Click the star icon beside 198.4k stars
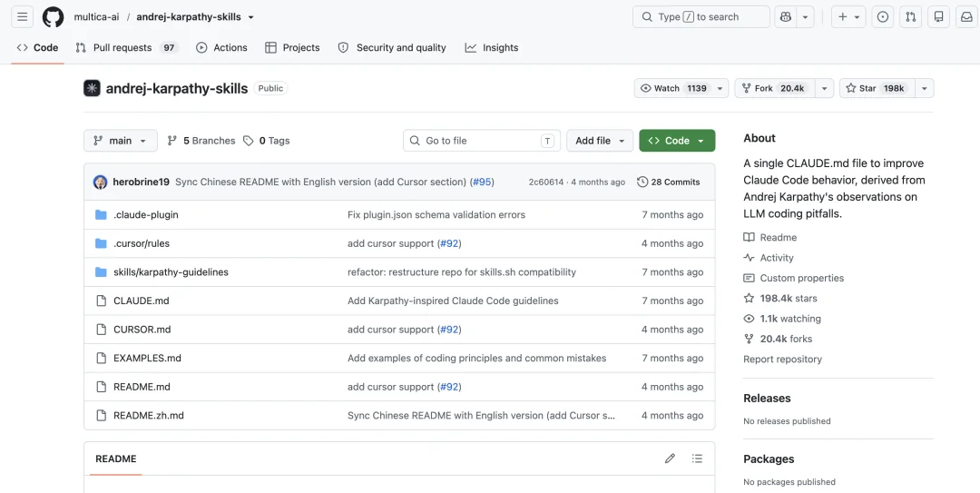 (749, 299)
